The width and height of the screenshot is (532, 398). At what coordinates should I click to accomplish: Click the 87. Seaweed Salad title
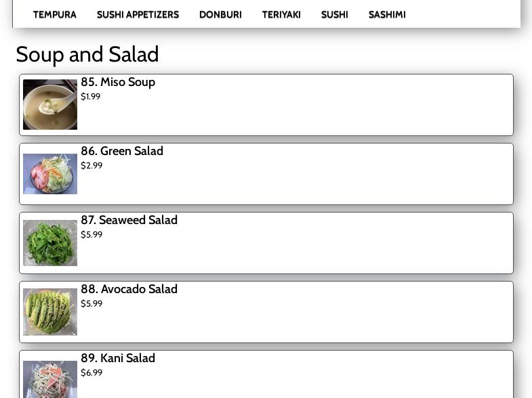point(129,220)
